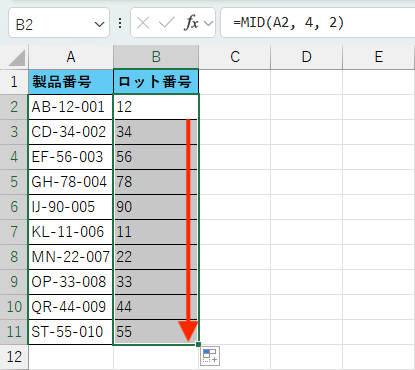Select row 4 header

tap(14, 157)
